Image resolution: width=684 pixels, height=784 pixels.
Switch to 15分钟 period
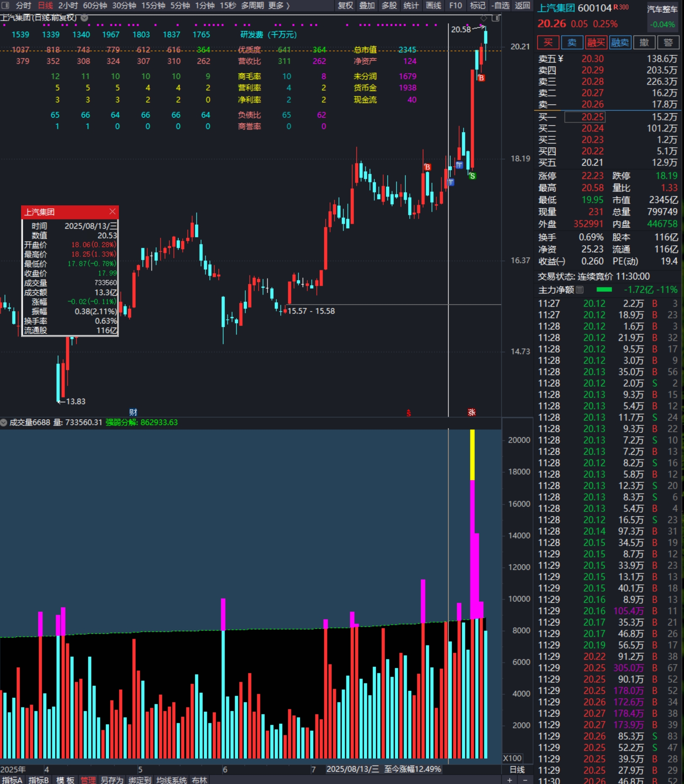(153, 5)
